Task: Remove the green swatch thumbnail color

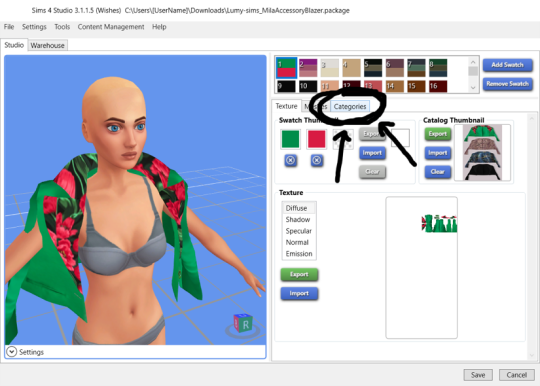Action: [x=291, y=160]
